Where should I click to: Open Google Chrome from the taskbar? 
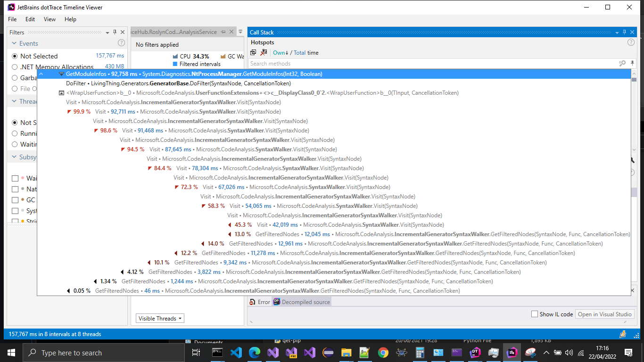383,353
